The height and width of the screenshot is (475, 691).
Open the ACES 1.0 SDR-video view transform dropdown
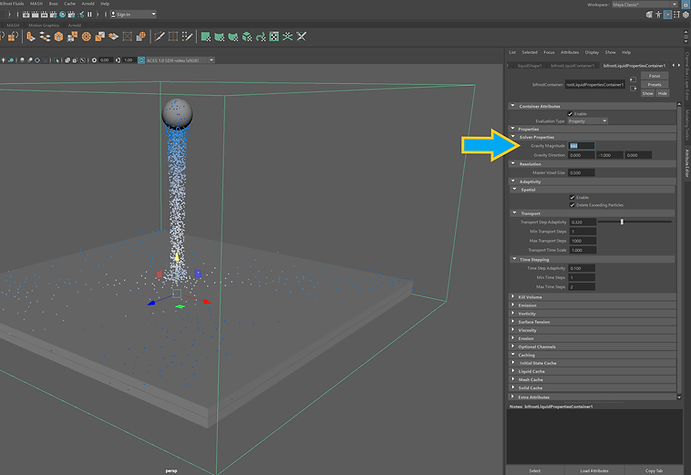[x=180, y=60]
